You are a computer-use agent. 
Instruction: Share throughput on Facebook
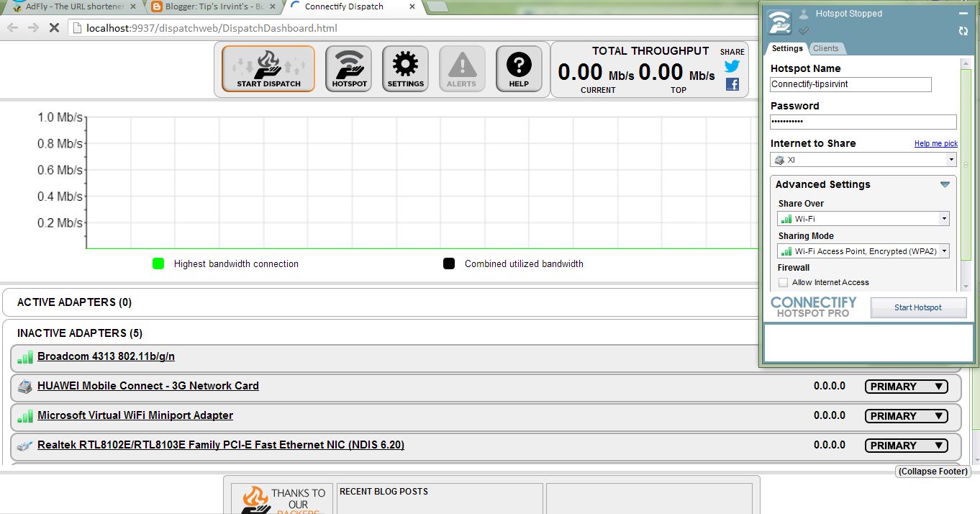coord(732,84)
